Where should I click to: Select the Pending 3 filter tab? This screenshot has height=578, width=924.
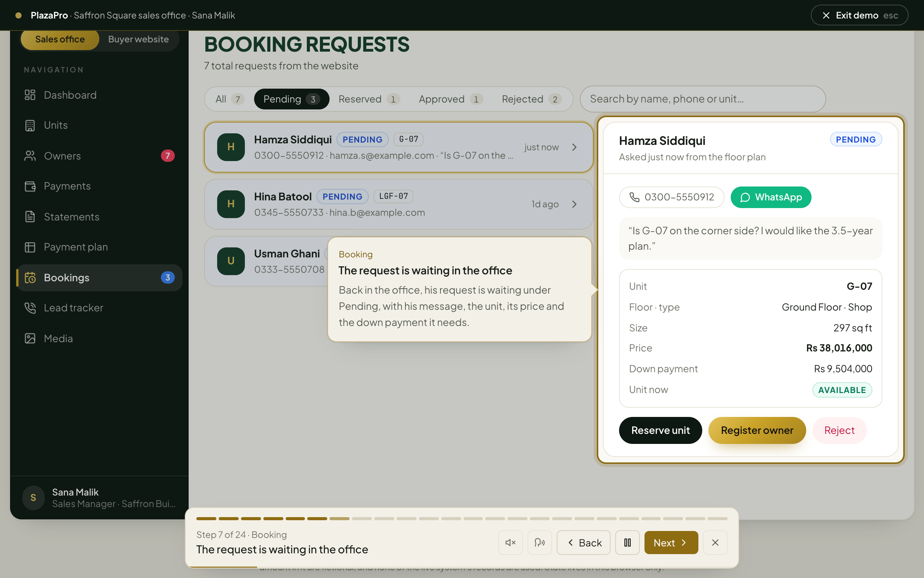pos(291,99)
